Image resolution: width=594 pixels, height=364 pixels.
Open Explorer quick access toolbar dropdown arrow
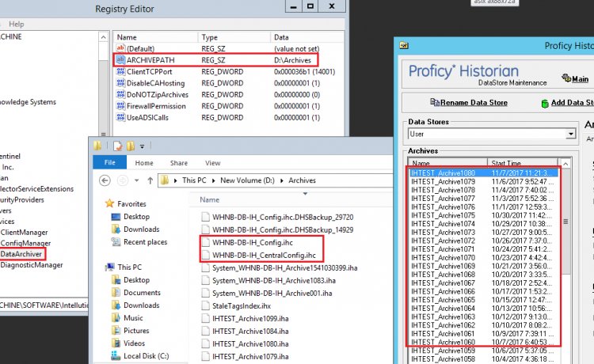click(x=142, y=146)
